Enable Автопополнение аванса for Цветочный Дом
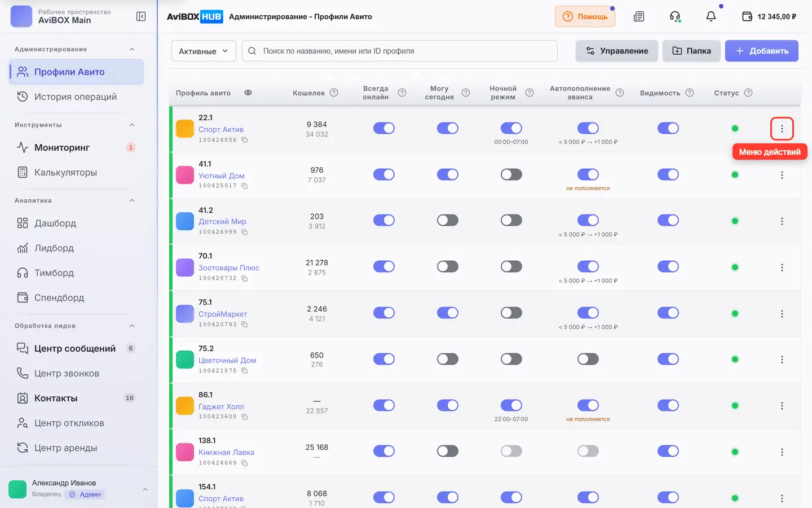 [x=588, y=359]
